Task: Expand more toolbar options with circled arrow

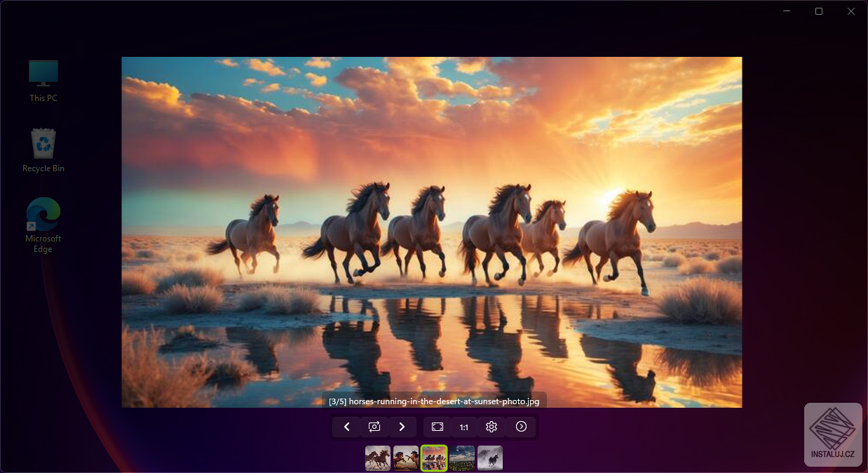Action: (x=521, y=427)
